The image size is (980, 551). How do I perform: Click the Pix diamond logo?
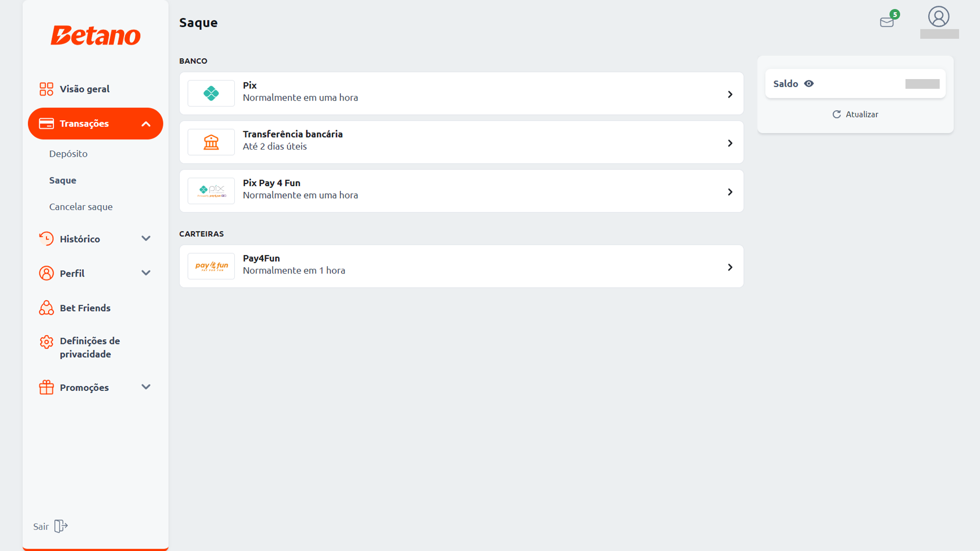pos(211,93)
